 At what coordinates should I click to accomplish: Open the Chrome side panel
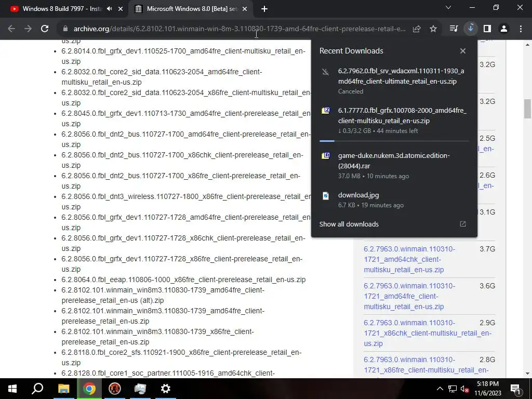487,29
